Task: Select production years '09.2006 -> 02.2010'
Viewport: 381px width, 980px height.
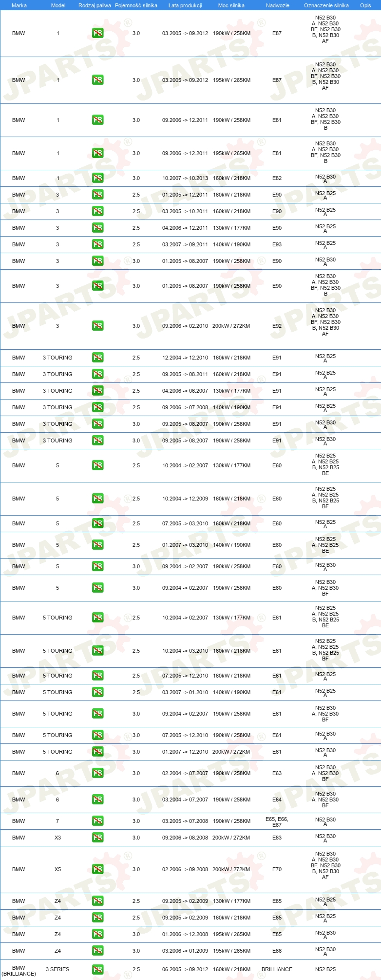Action: tap(185, 326)
